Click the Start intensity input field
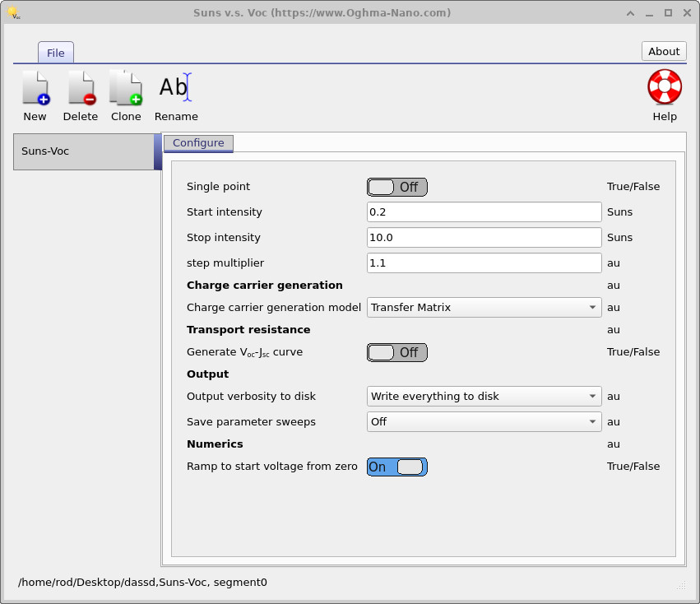700x604 pixels. click(484, 211)
